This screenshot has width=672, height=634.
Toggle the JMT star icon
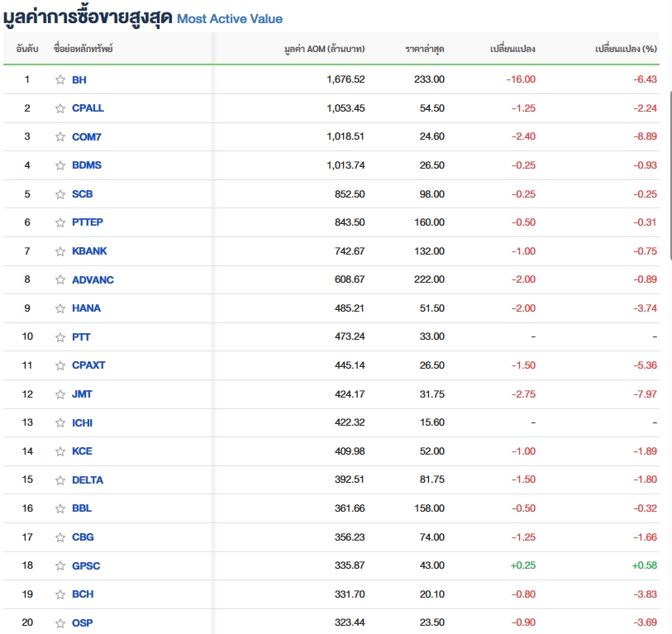pos(60,394)
